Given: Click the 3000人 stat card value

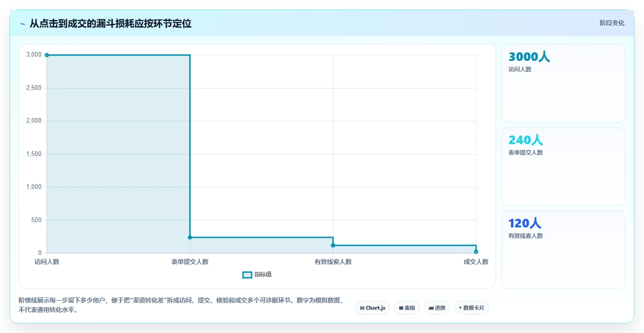Looking at the screenshot, I should click(x=529, y=57).
